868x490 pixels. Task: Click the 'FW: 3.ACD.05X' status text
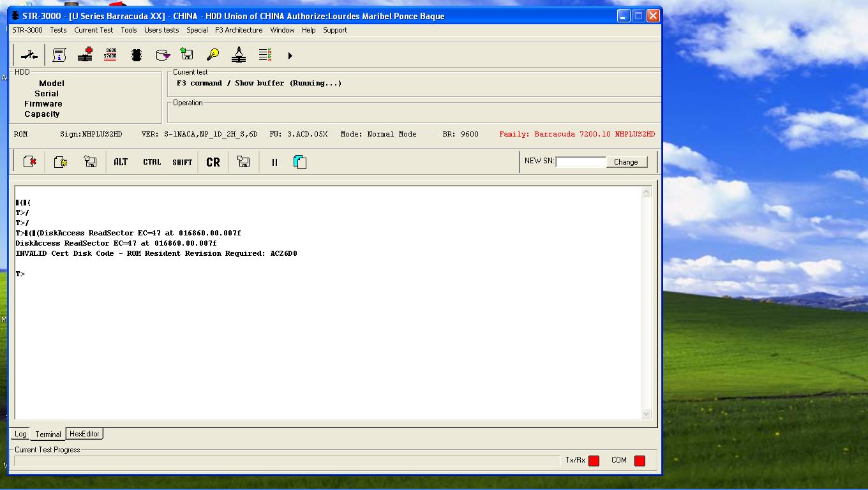pos(298,134)
